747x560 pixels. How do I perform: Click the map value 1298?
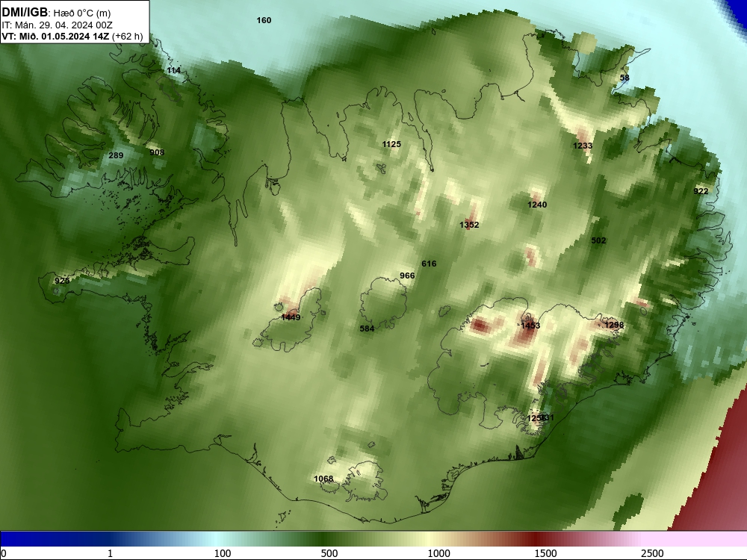click(x=614, y=325)
